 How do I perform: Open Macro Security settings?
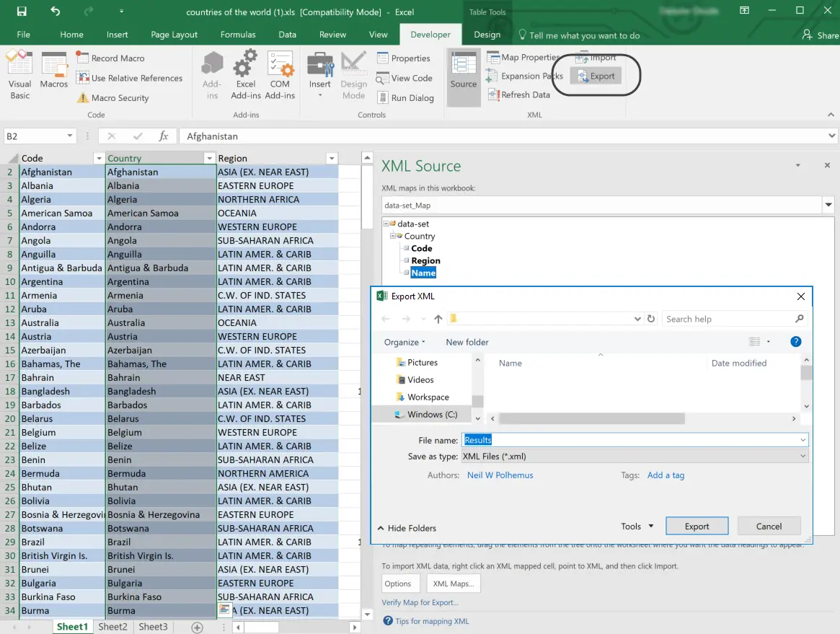click(x=112, y=97)
